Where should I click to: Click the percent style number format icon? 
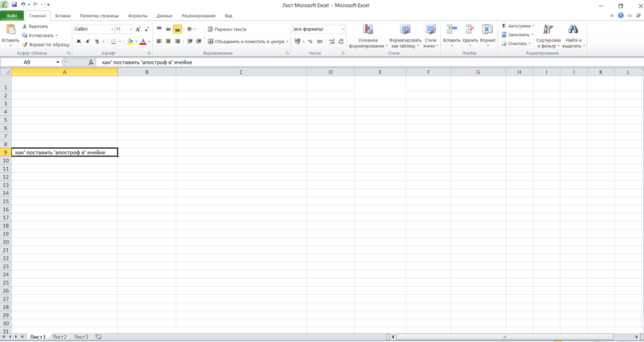click(x=310, y=41)
